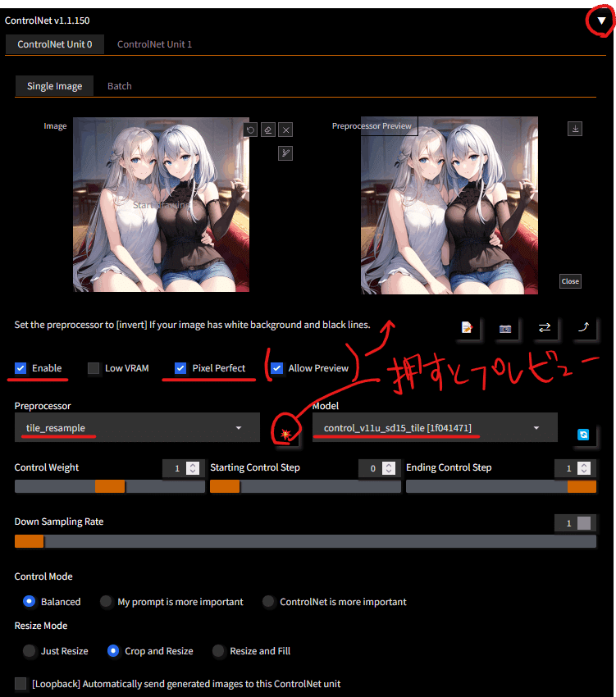Toggle the Pixel Perfect checkbox
Viewport: 616px width, 697px height.
tap(180, 368)
